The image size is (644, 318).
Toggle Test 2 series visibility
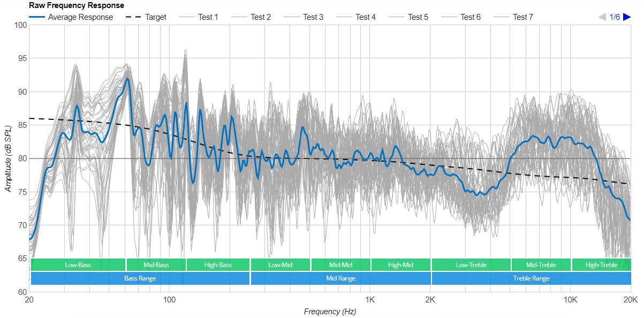click(251, 17)
